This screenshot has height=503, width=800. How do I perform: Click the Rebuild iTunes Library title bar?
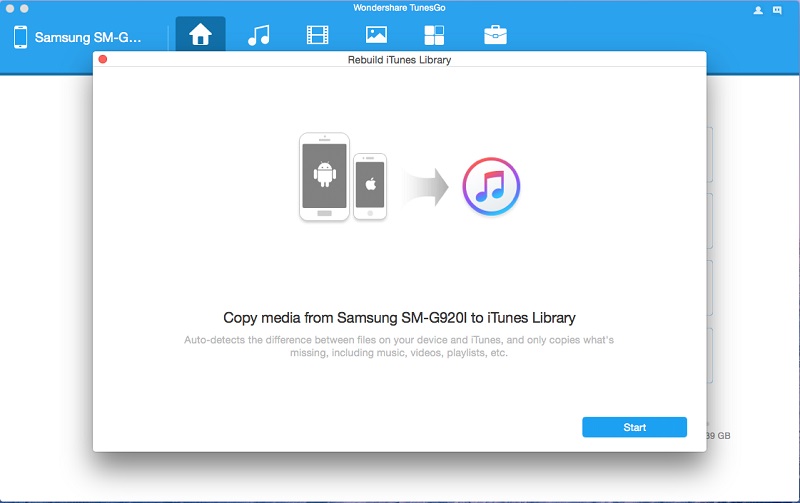[x=400, y=60]
